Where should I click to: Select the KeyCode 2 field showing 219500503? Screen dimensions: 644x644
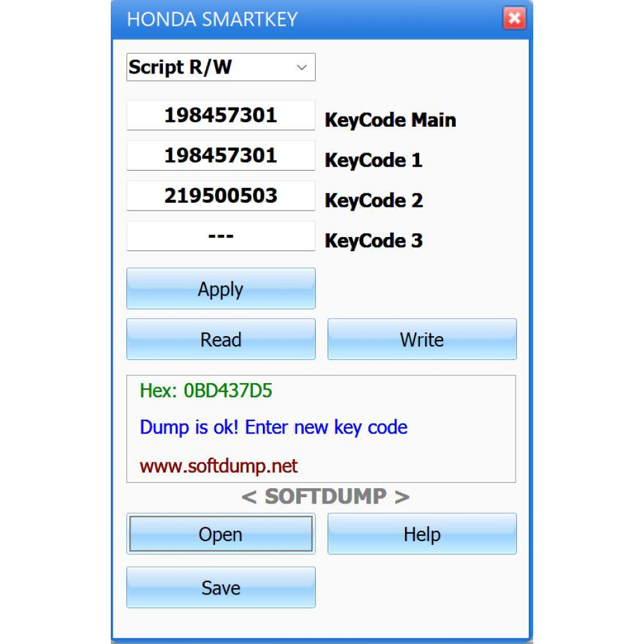point(220,196)
